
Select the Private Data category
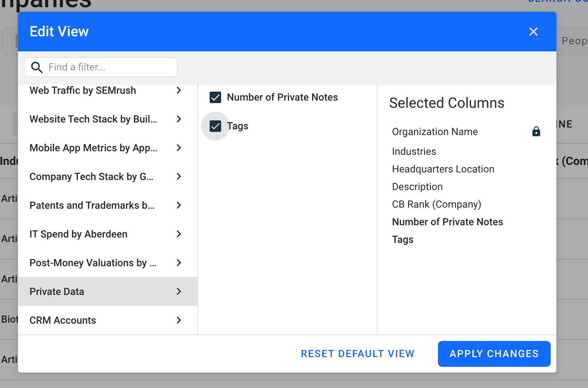[108, 291]
